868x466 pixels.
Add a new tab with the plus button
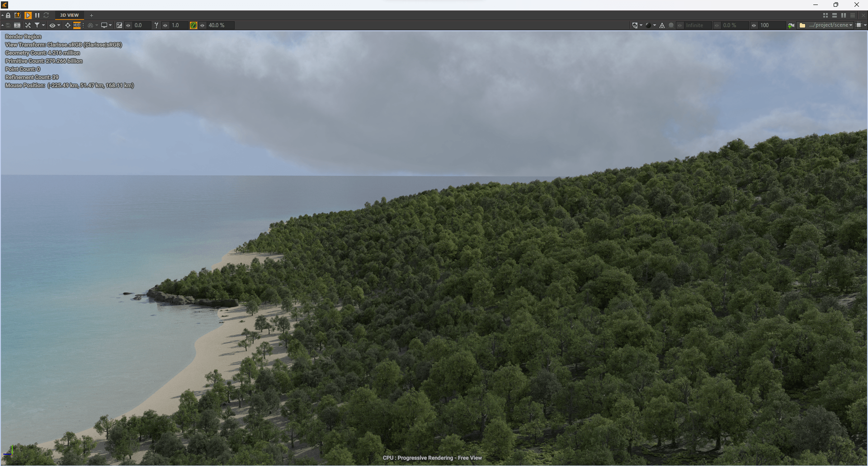pos(91,15)
